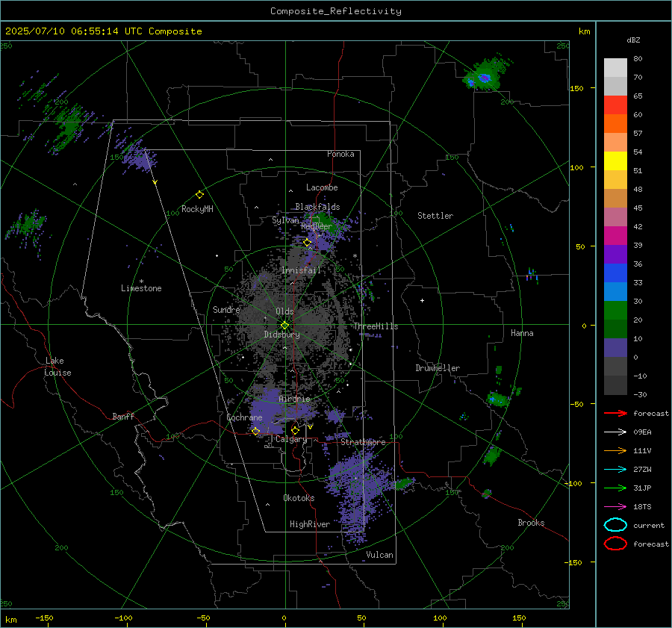Click the Innisfail town label
The height and width of the screenshot is (628, 672).
(x=302, y=270)
